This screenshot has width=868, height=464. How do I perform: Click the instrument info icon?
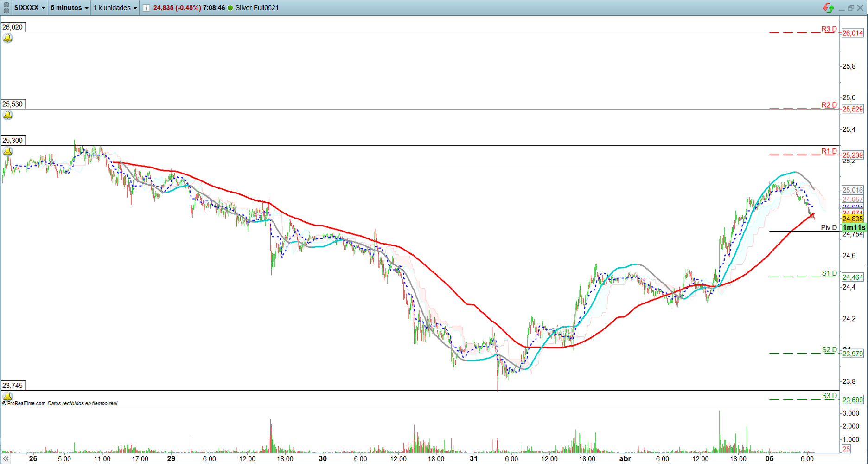coord(147,8)
